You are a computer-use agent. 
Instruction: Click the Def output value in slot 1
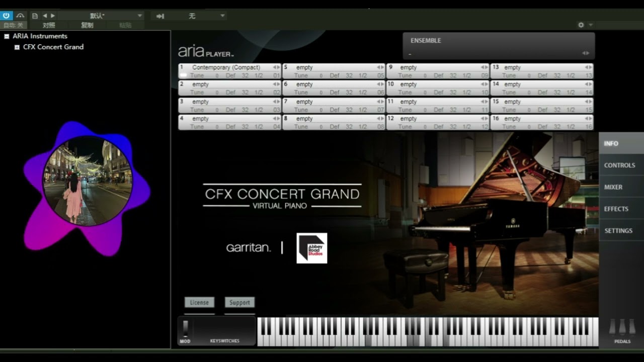[x=230, y=76]
